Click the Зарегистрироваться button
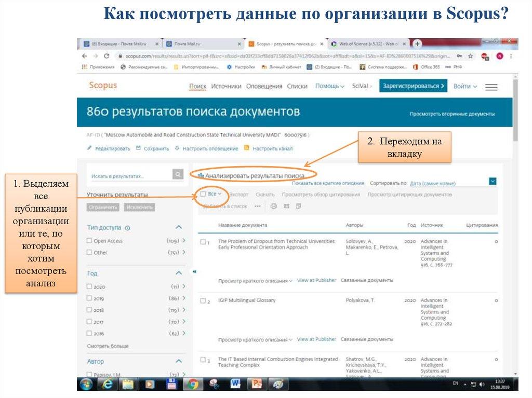The height and width of the screenshot is (398, 532). (x=413, y=86)
